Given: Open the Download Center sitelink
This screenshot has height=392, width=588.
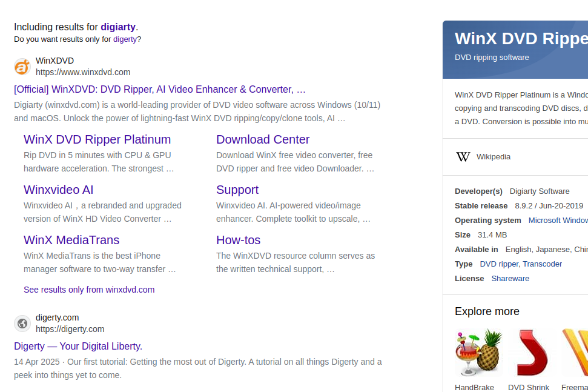Looking at the screenshot, I should point(263,139).
